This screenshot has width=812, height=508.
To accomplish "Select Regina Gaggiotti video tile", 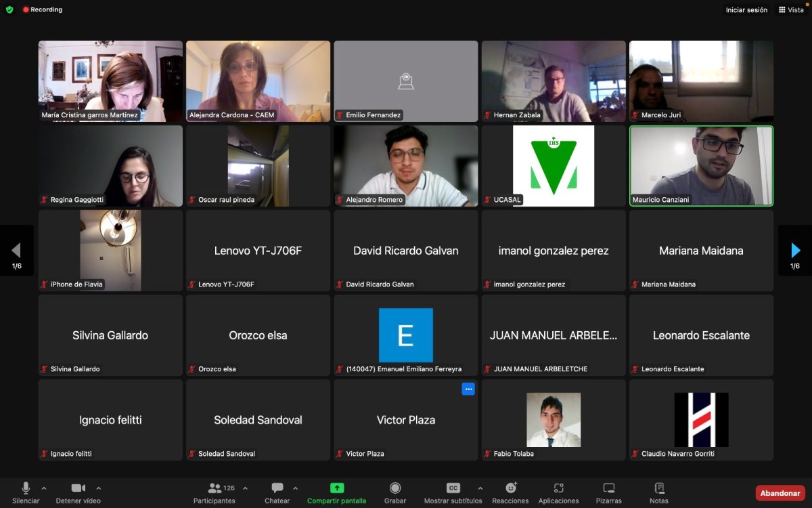I will pos(110,166).
